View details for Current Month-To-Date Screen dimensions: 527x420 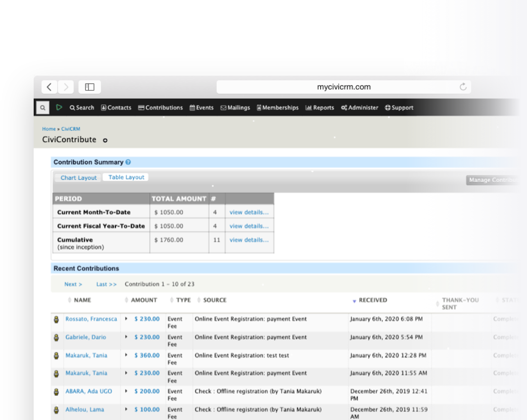point(249,212)
